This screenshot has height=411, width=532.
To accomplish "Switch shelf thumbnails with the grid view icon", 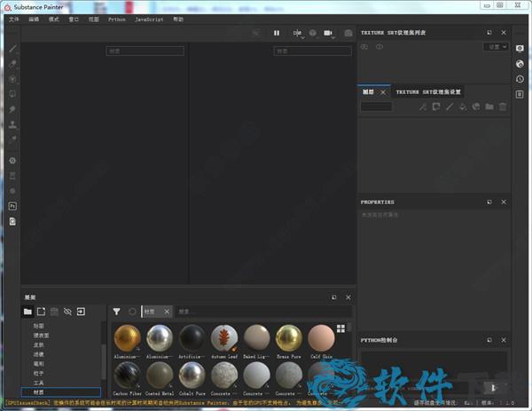I will pos(340,328).
